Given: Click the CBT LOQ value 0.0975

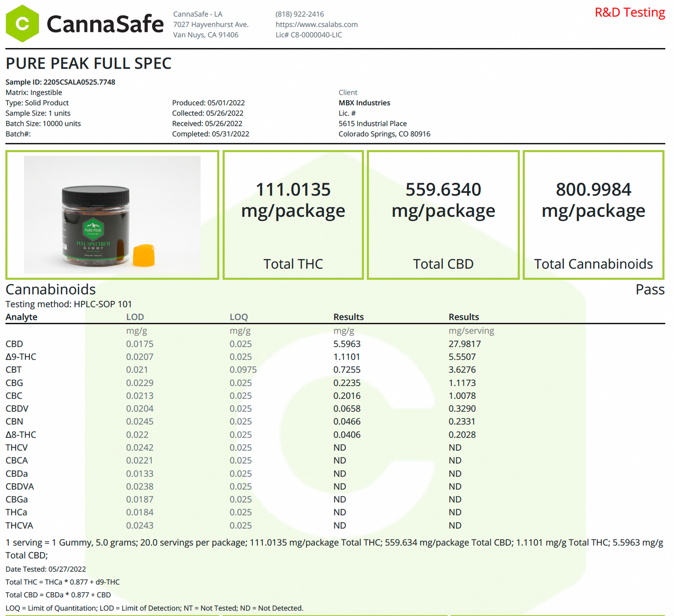Looking at the screenshot, I should pyautogui.click(x=243, y=370).
